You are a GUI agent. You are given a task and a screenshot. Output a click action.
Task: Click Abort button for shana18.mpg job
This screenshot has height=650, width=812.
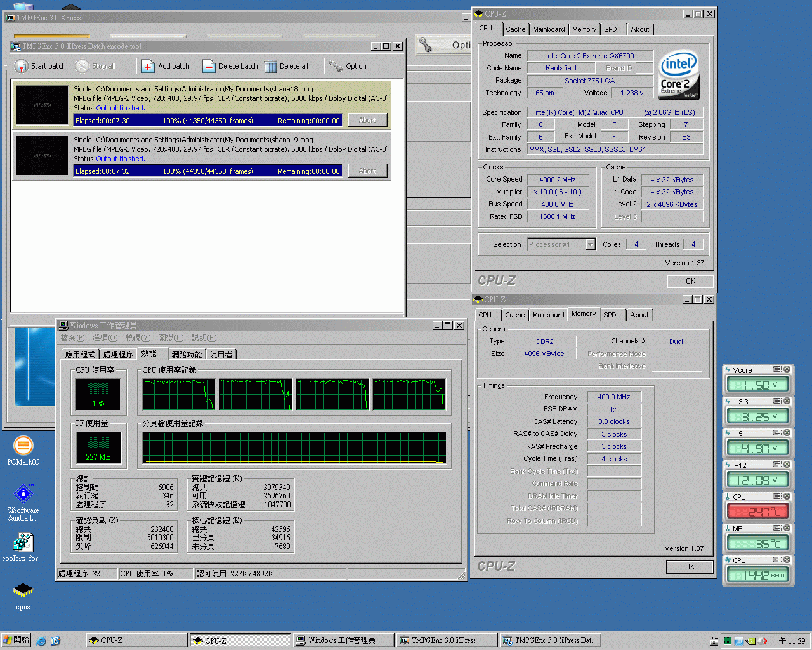367,120
